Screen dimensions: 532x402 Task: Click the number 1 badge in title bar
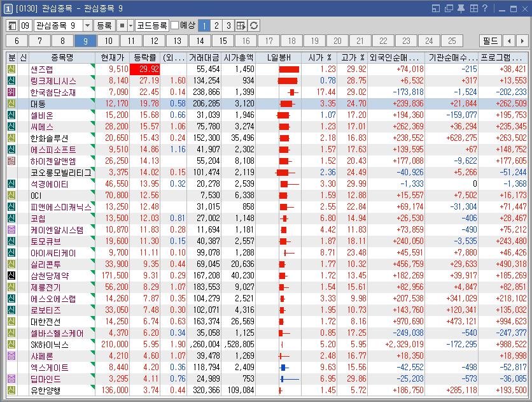point(8,8)
